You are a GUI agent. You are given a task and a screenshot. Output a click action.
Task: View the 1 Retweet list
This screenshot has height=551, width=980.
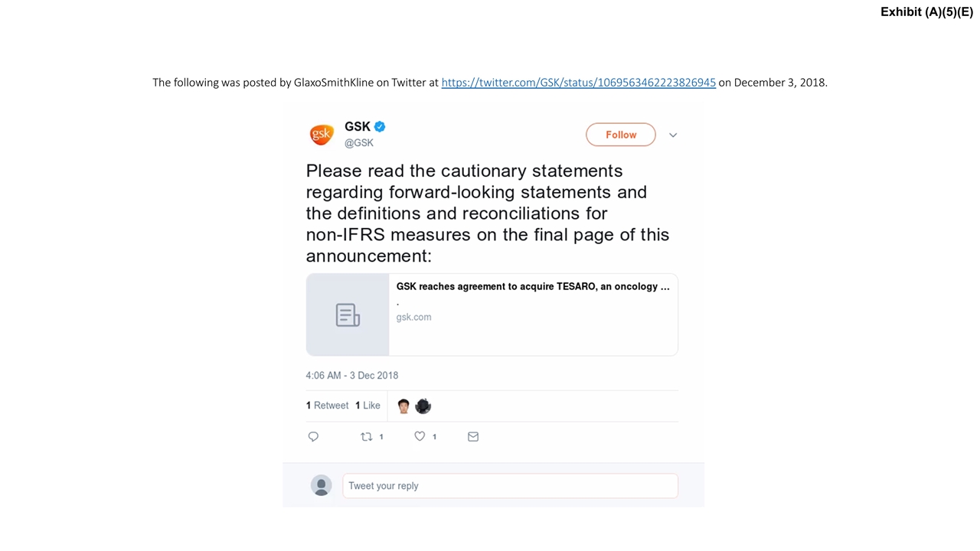328,406
